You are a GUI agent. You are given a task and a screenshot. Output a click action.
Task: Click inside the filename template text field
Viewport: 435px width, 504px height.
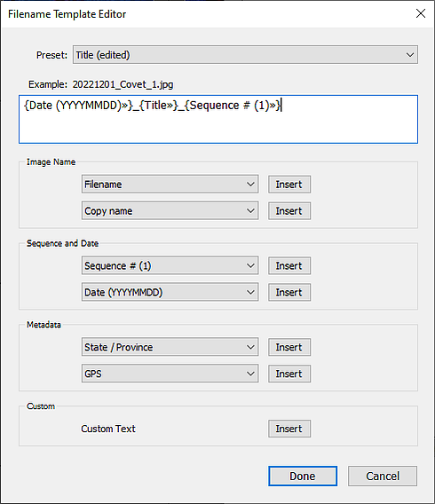pos(218,119)
